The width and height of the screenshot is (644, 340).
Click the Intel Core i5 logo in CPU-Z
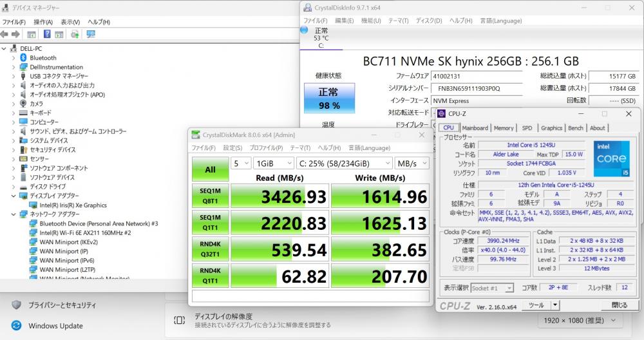pos(611,158)
